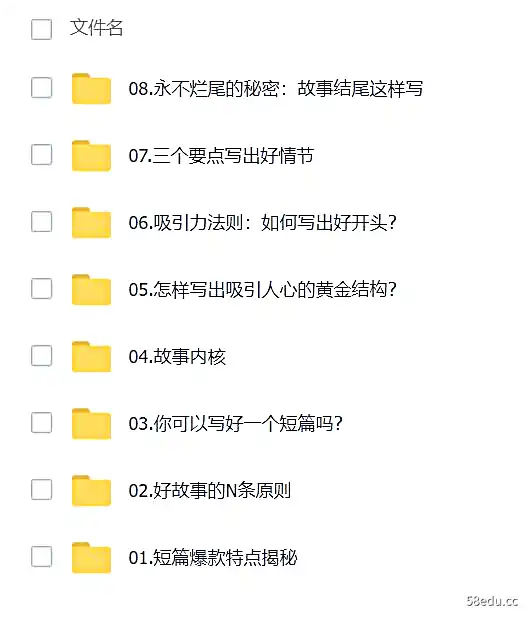Tick the checkbox for 01.短篇爆款特点揭秘
The height and width of the screenshot is (618, 530).
41,557
